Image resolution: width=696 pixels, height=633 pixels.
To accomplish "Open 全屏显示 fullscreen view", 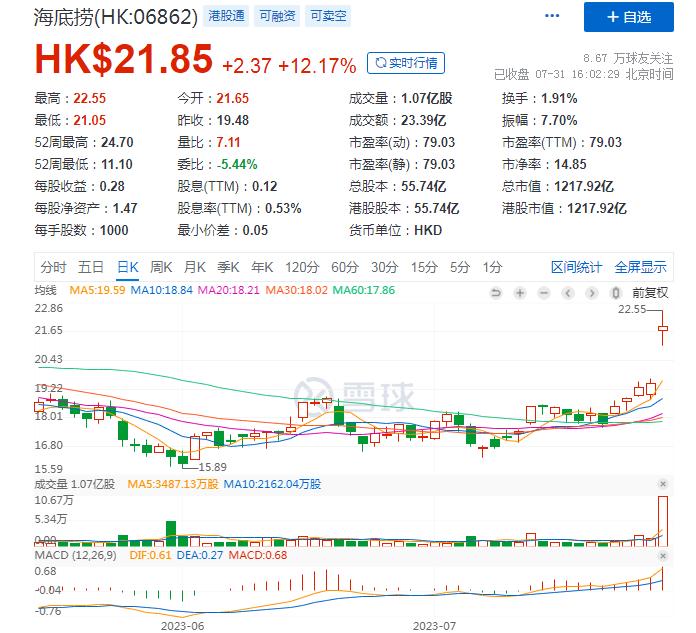I will click(x=640, y=267).
